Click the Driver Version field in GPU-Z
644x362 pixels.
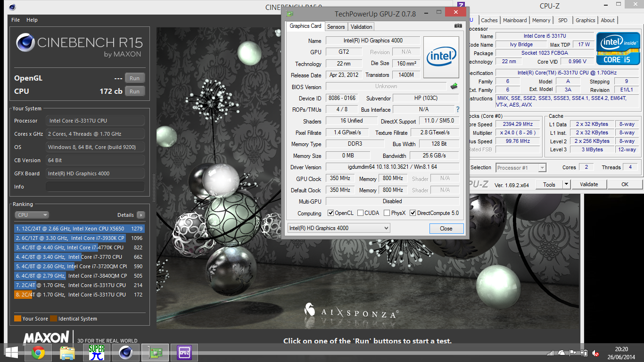(x=392, y=167)
